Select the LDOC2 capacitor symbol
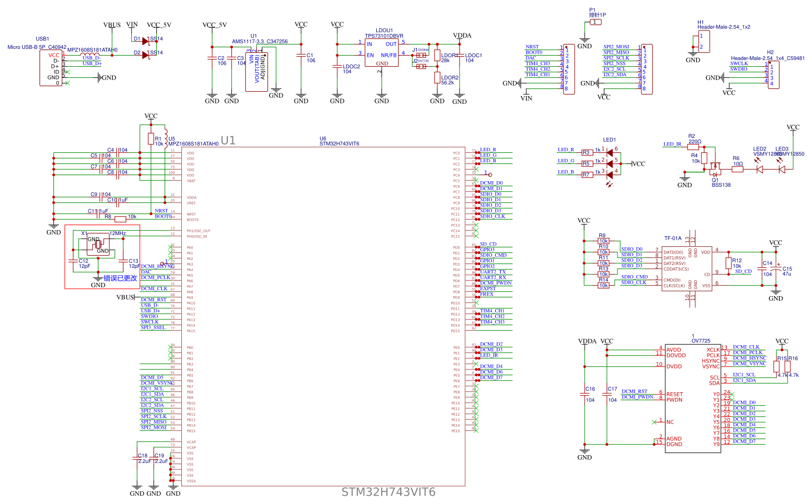Screen dimensions: 812x504 click(x=337, y=67)
